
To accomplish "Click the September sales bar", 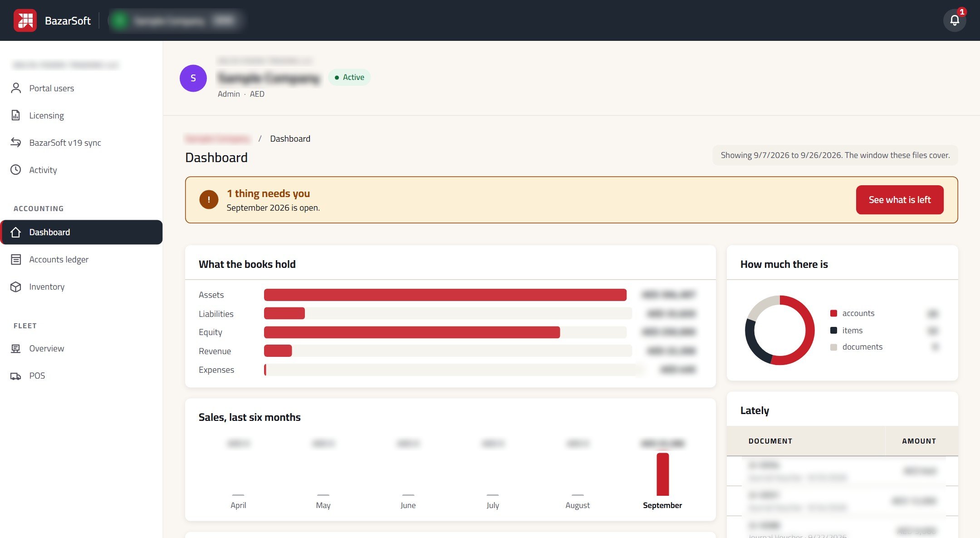I will tap(662, 474).
